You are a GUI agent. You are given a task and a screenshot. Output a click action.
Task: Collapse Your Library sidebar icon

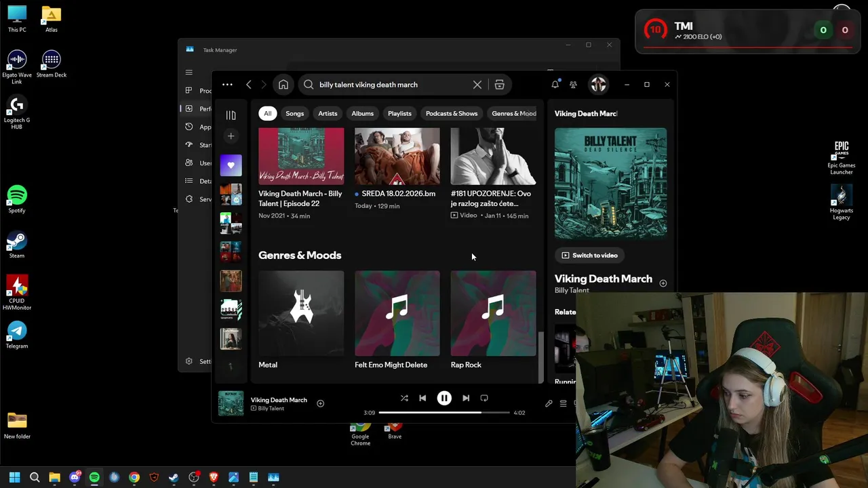point(231,115)
